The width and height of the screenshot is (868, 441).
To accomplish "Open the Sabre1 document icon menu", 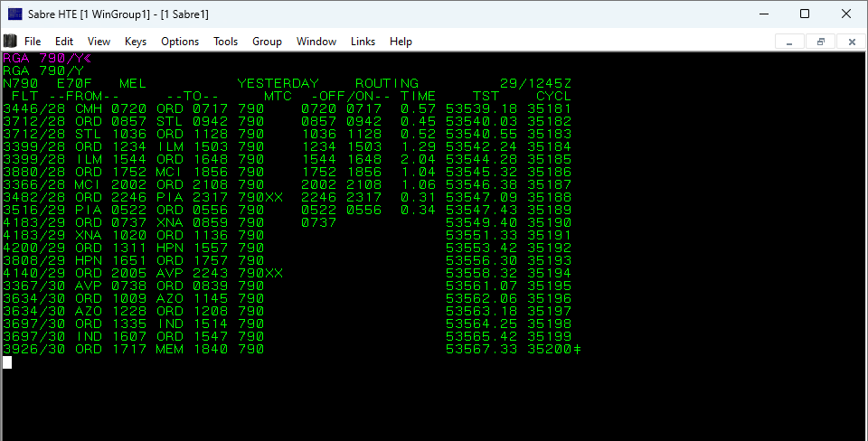I will coord(10,41).
